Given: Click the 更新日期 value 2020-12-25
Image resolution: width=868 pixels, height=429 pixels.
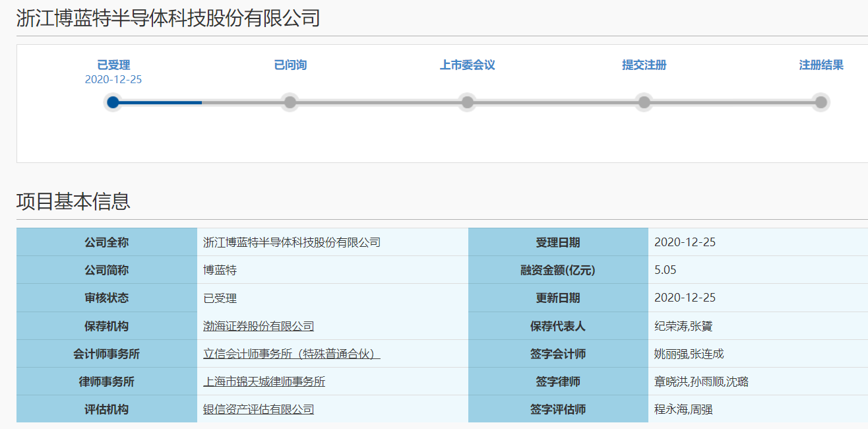Looking at the screenshot, I should [685, 298].
